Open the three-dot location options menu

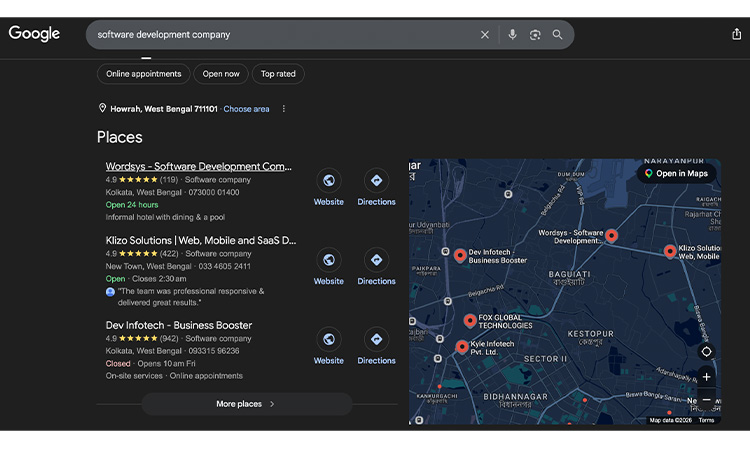(284, 109)
